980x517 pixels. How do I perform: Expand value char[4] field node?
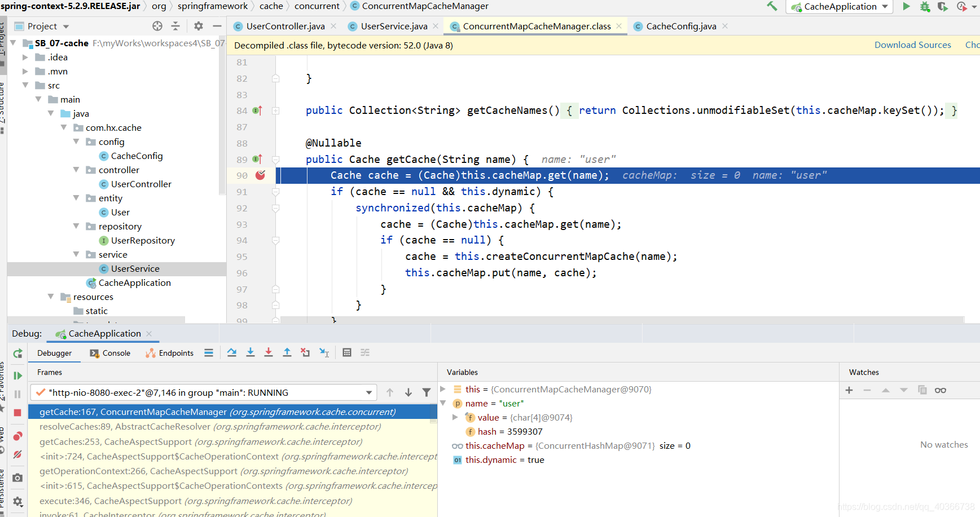455,417
